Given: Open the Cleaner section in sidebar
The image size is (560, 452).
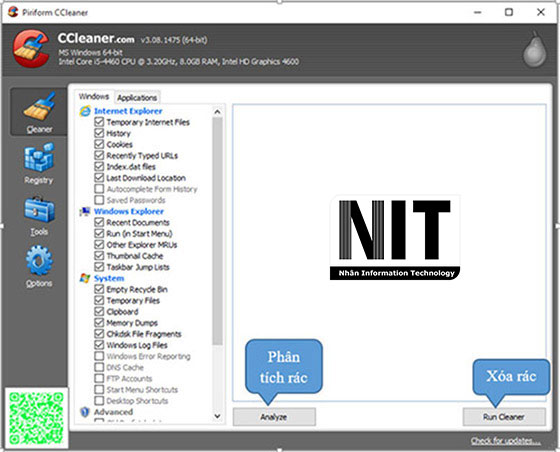Looking at the screenshot, I should (39, 112).
